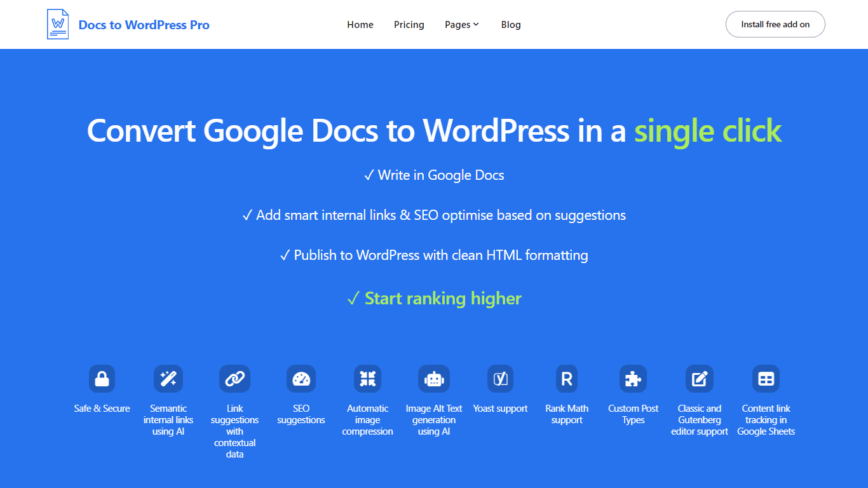Click "Link suggestions with contextual data" text
868x488 pixels.
tap(234, 431)
